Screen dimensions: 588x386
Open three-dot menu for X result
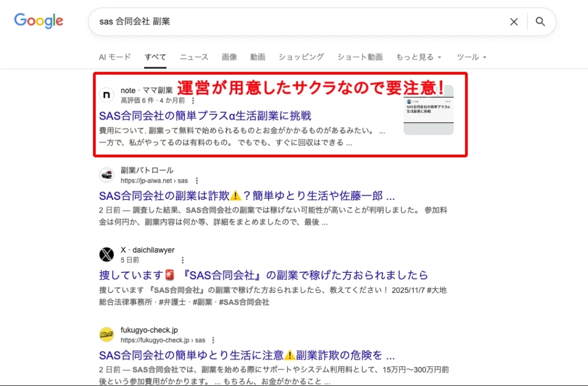pos(183,260)
